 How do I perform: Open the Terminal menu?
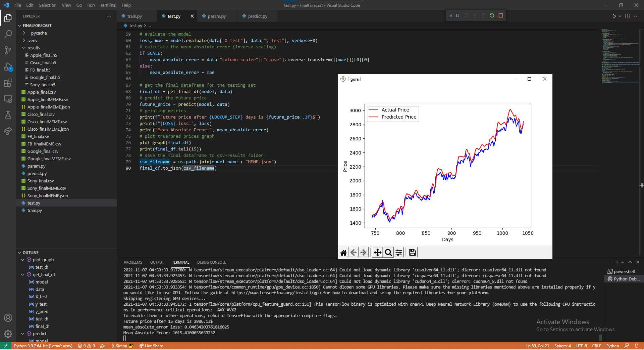108,5
